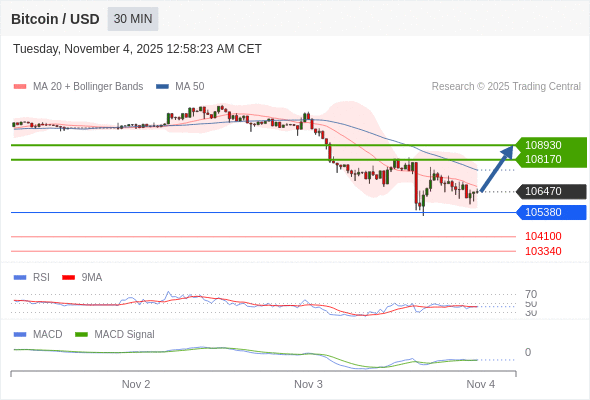Click the MACD zero level label

coord(528,352)
